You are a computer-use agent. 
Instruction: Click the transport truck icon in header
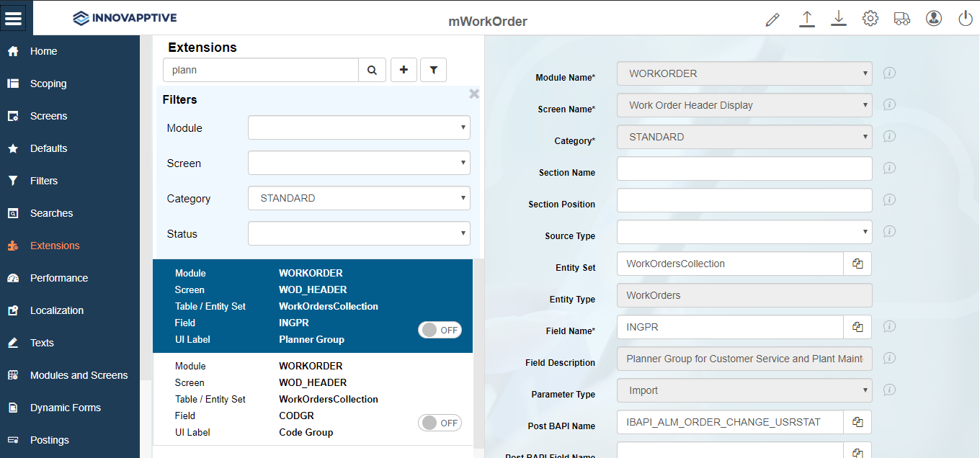pos(901,19)
